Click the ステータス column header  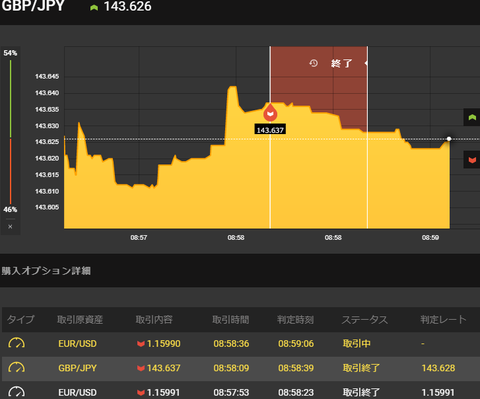coord(365,319)
